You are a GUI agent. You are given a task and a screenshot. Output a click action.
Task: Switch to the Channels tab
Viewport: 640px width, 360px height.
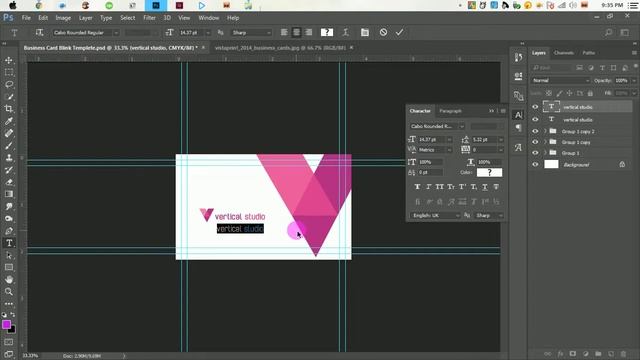click(x=564, y=53)
